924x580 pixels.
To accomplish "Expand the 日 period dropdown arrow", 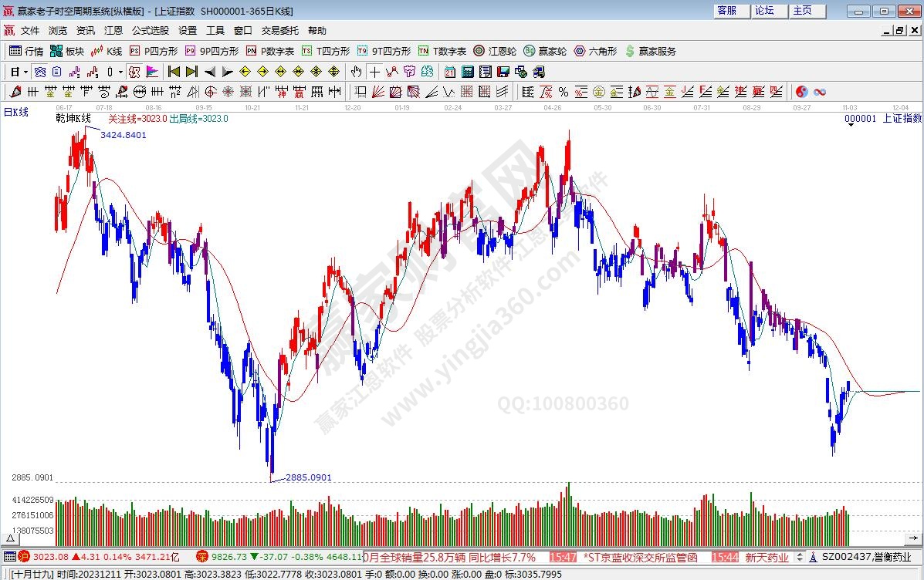I will [x=25, y=72].
